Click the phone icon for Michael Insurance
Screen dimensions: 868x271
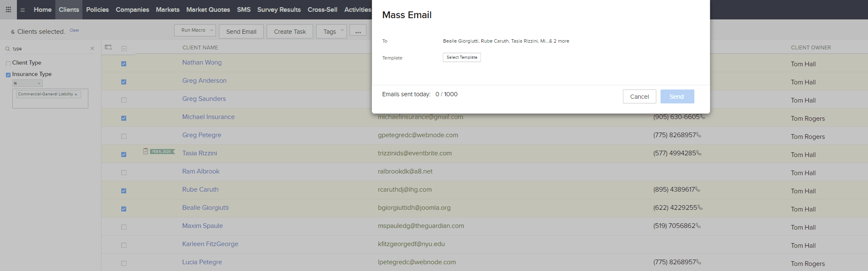click(x=703, y=117)
